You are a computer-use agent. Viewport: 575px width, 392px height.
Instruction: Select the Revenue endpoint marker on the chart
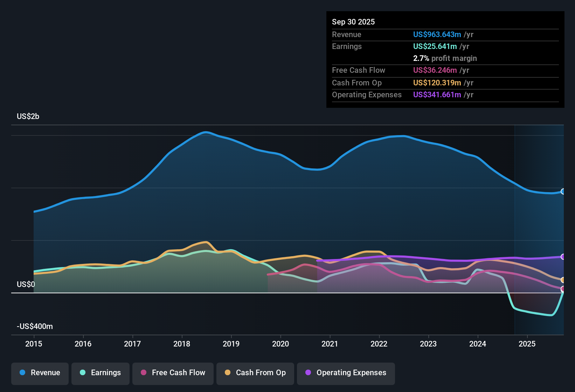[563, 191]
